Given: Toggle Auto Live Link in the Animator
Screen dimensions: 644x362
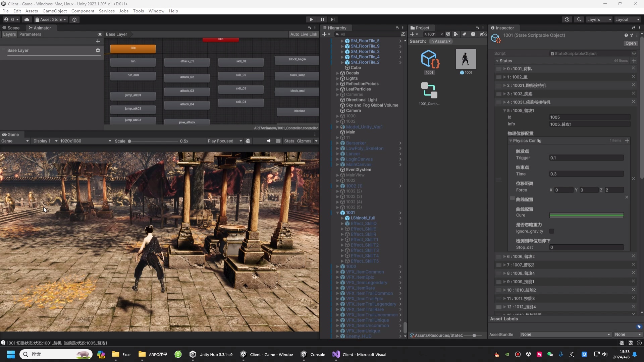Looking at the screenshot, I should tap(304, 34).
